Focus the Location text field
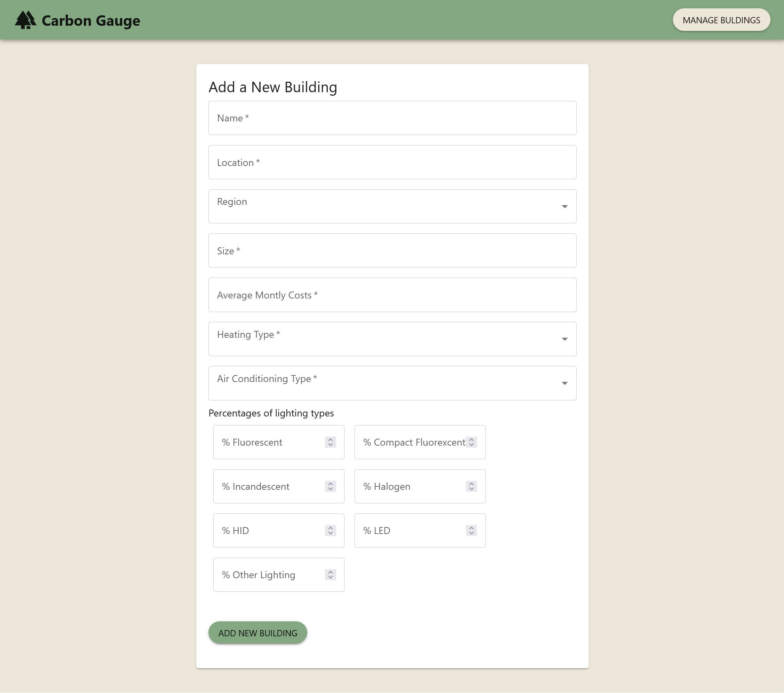The image size is (784, 693). tap(392, 162)
